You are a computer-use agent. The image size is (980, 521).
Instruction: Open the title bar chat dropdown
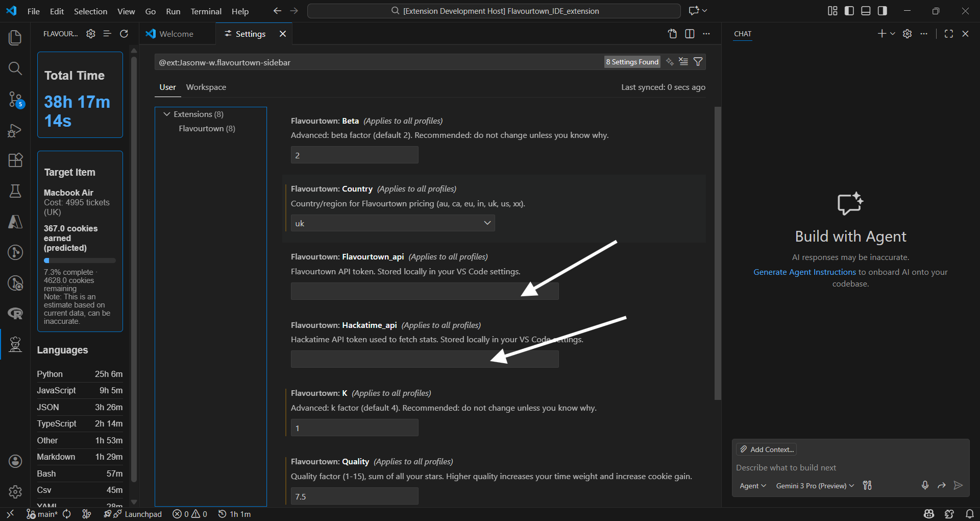point(698,11)
